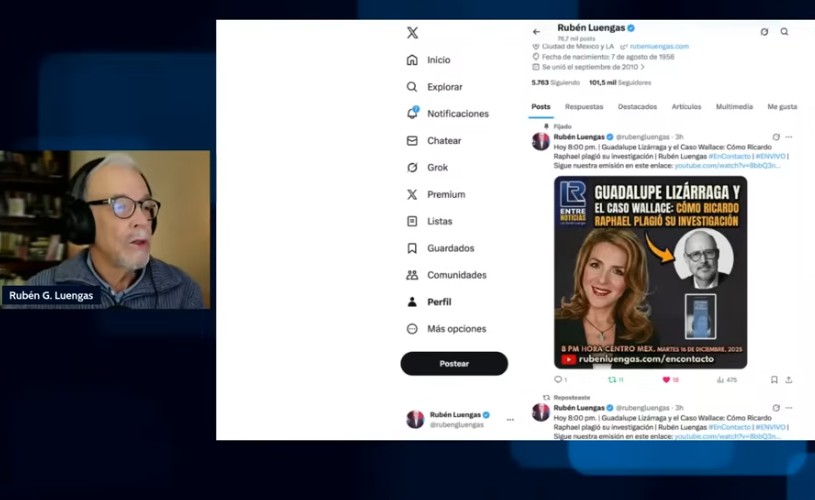The image size is (815, 500).
Task: Open the rubenluengas.com profile link
Action: pyautogui.click(x=659, y=46)
